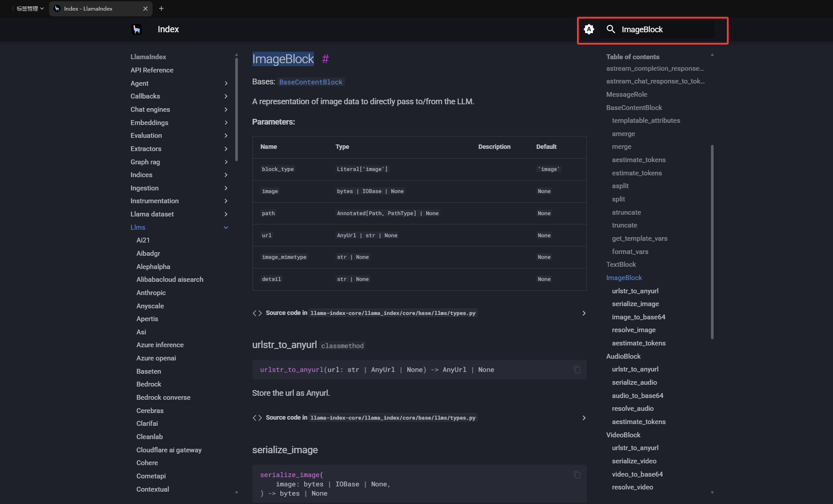This screenshot has width=833, height=504.
Task: Open the Cloudflare ai gateway page
Action: [169, 450]
